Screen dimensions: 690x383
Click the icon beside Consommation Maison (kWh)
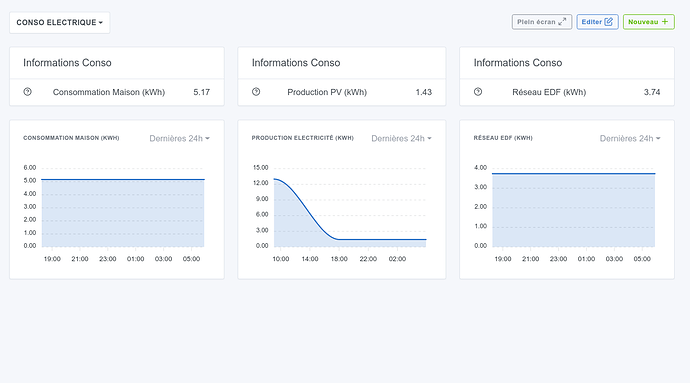pyautogui.click(x=27, y=92)
